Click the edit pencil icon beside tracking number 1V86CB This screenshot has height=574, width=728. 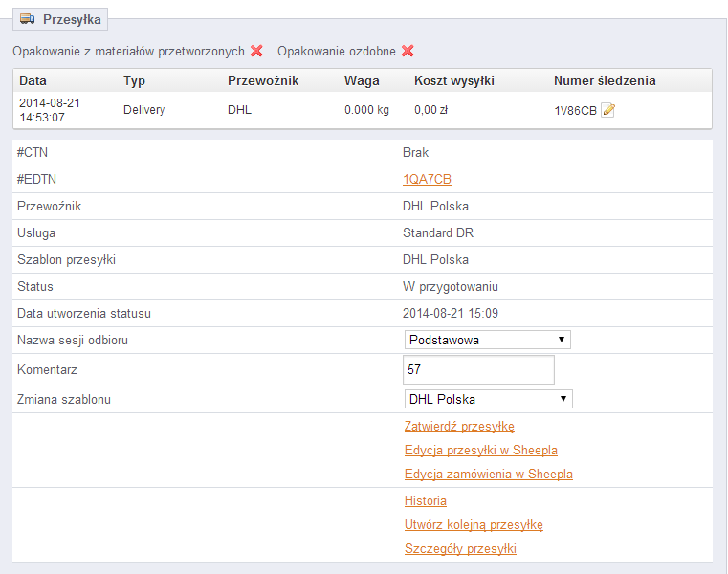point(607,110)
